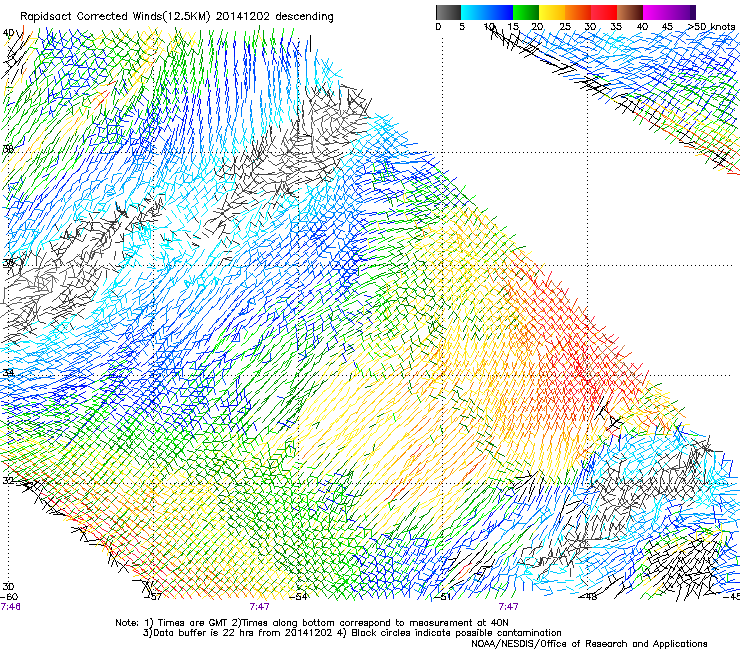Click the plot title 'Rapidscat Corrected Winds(12.5KM)'
Screen dimensions: 740x650
(x=115, y=17)
